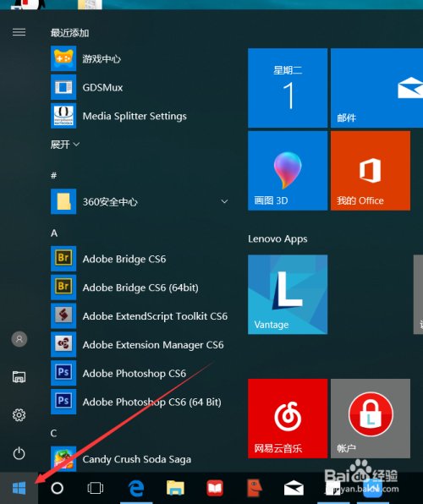
Task: Open the 游戏中心 app icon
Action: pos(63,58)
